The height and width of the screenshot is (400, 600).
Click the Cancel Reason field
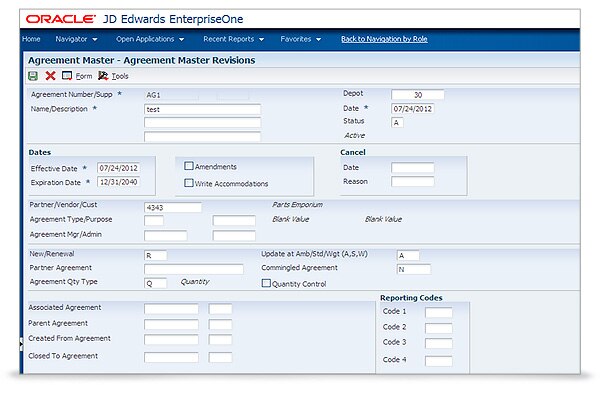click(x=412, y=182)
